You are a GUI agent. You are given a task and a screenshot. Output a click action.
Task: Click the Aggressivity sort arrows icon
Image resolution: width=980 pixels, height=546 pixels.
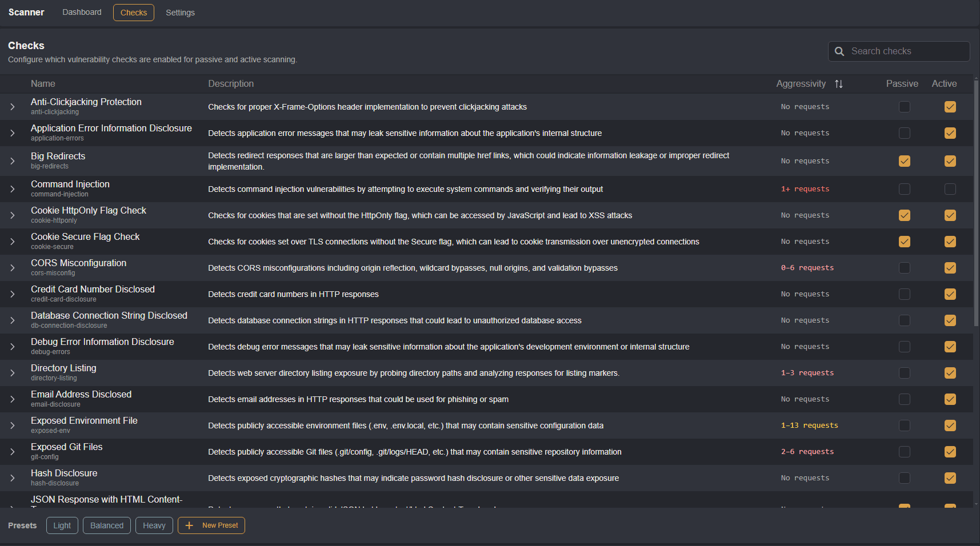[x=839, y=83]
